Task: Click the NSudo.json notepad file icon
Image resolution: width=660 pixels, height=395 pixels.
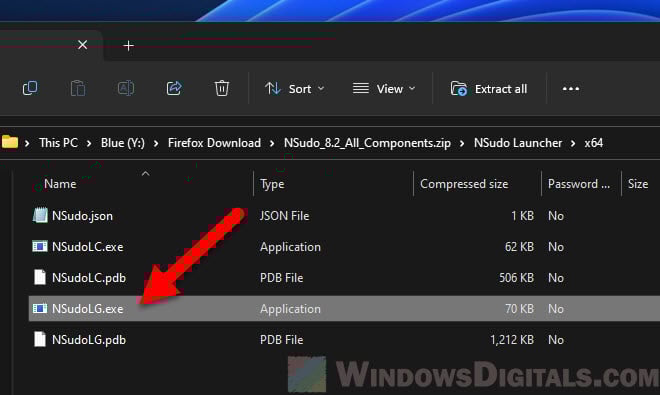Action: (x=40, y=216)
